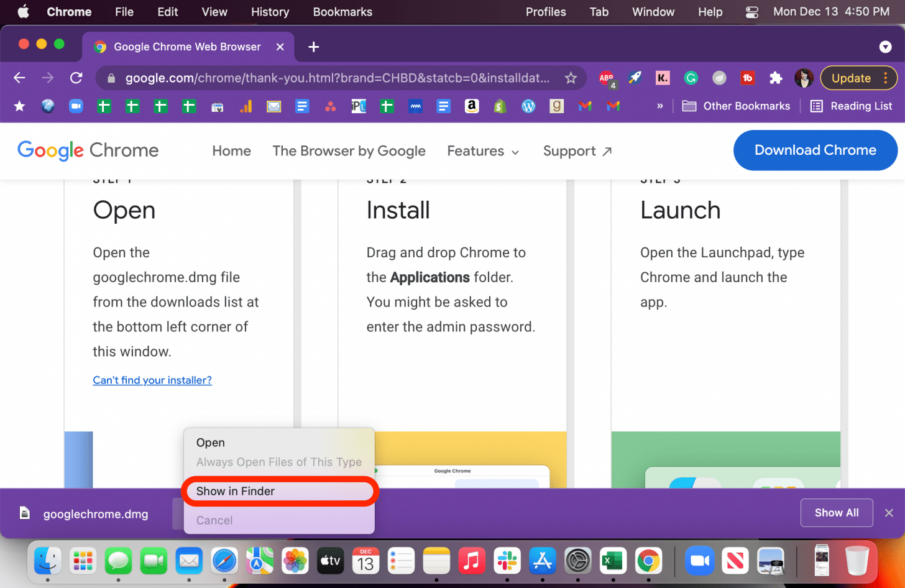Click the browser Extensions puzzle icon

coord(776,78)
